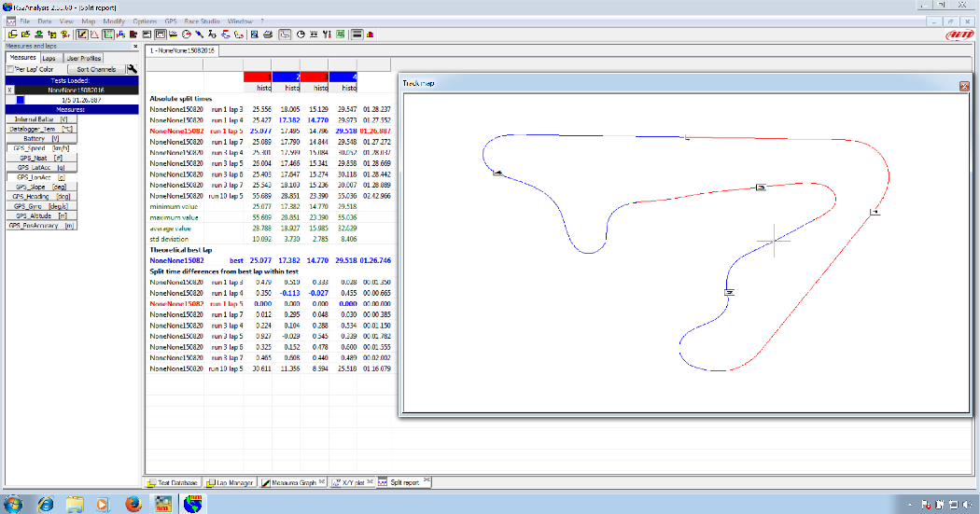The width and height of the screenshot is (980, 514).
Task: Click the red split 1 column header
Action: (x=258, y=76)
